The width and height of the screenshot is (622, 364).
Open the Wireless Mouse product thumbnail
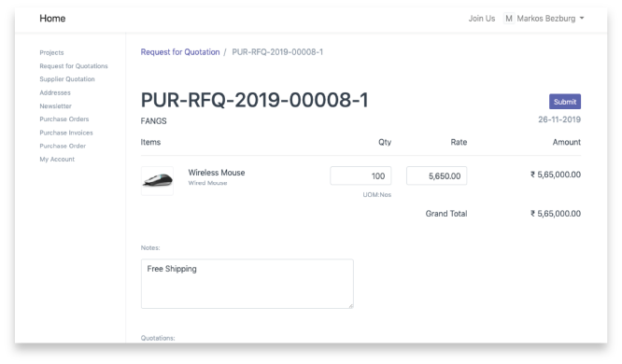tap(157, 181)
